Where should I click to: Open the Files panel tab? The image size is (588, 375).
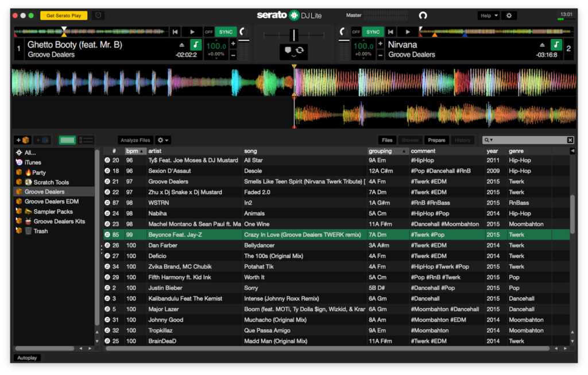(387, 140)
